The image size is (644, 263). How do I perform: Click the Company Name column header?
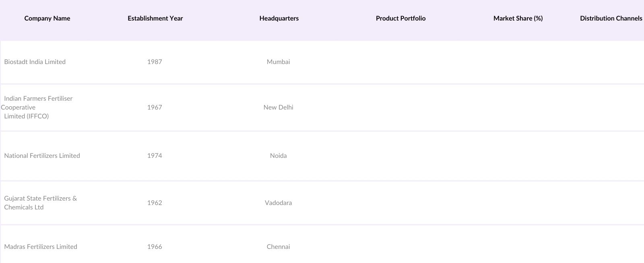click(47, 19)
